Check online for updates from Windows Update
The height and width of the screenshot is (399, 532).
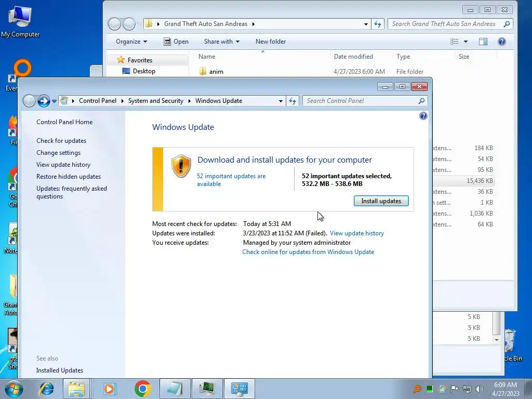tap(308, 252)
